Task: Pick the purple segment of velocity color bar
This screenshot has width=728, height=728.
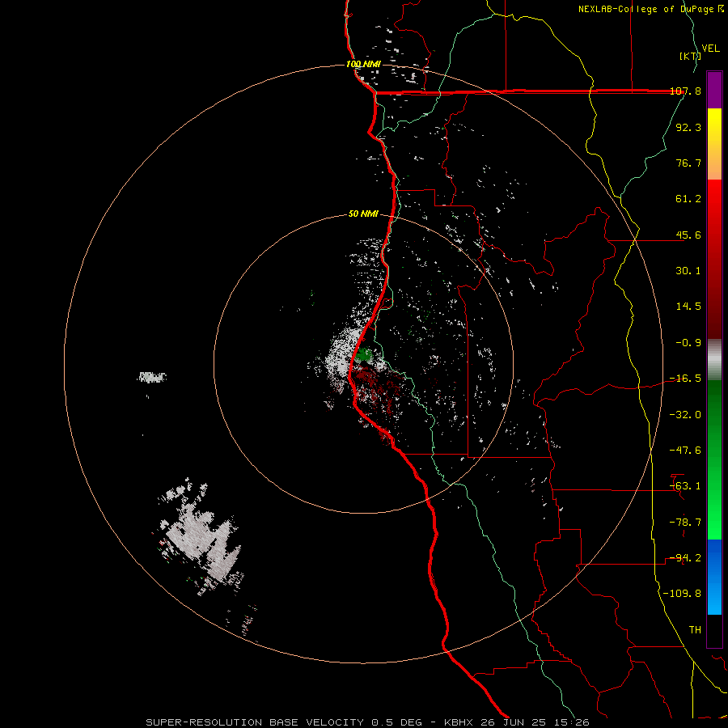Action: click(714, 90)
